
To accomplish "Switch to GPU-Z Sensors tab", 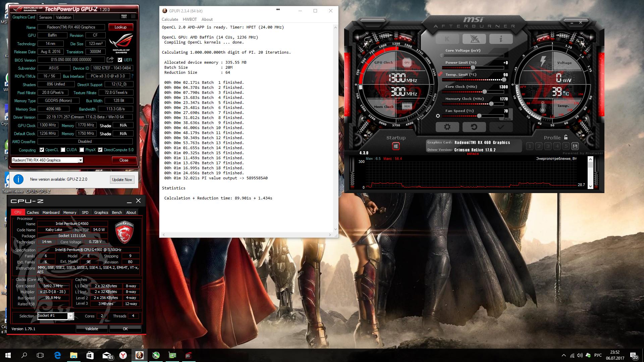I will [45, 17].
